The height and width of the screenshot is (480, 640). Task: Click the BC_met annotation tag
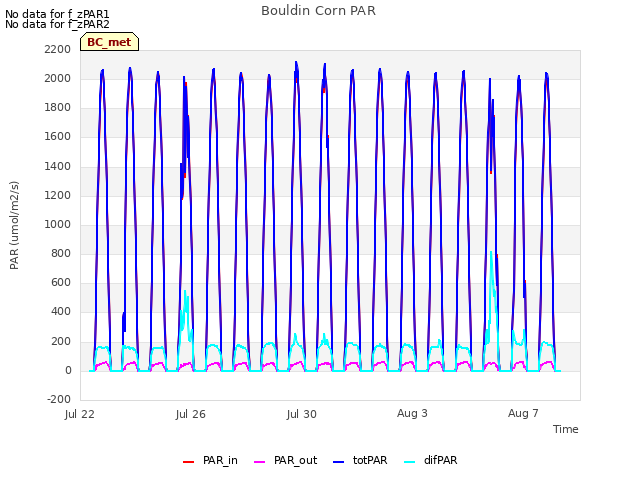(x=109, y=42)
